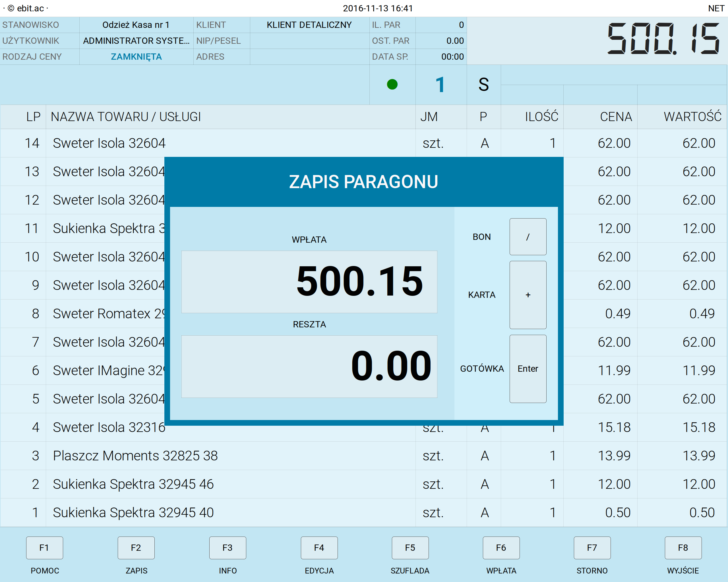Choose KARTA payment plus button
The width and height of the screenshot is (728, 582).
pos(528,295)
